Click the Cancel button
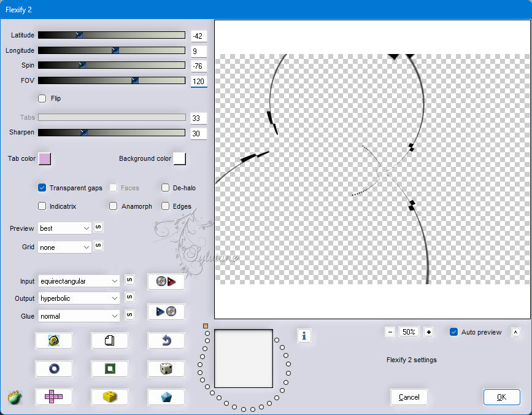The width and height of the screenshot is (532, 415). click(x=409, y=397)
